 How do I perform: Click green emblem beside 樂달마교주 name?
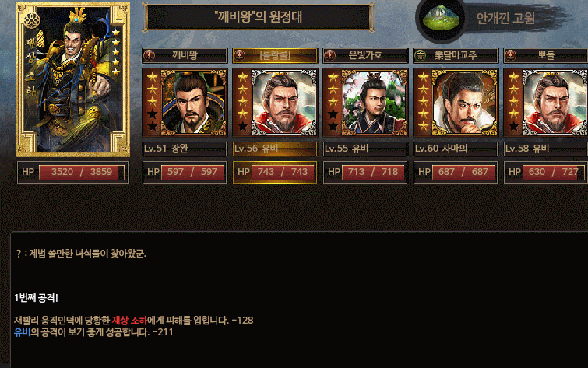pos(420,55)
